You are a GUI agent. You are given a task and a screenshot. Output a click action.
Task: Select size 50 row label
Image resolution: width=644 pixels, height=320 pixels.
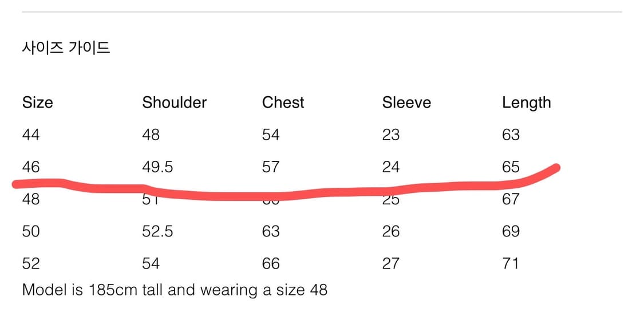coord(31,231)
